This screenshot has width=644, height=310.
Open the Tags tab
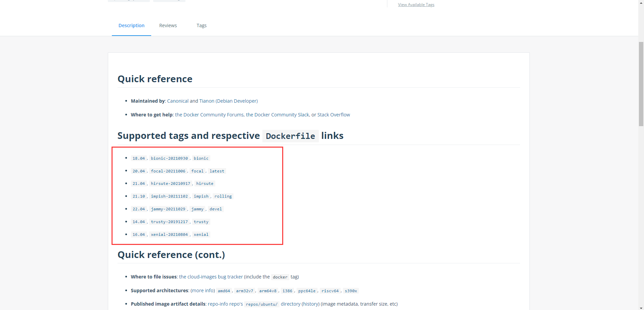pos(202,25)
